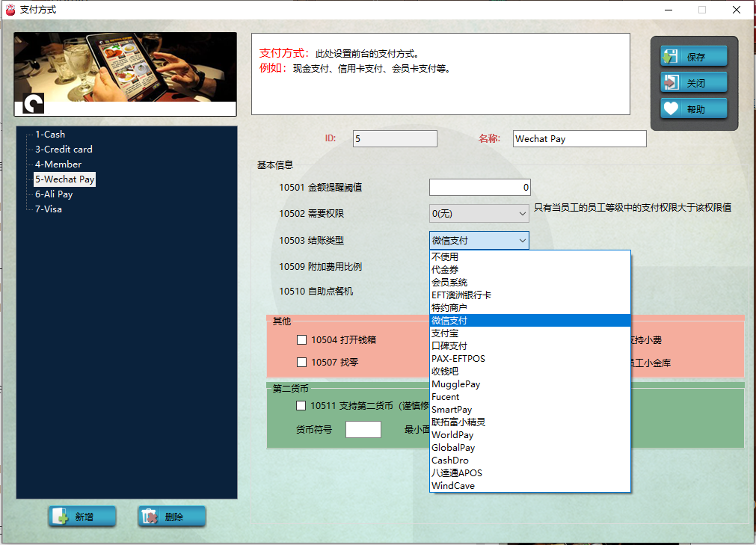The height and width of the screenshot is (545, 756).
Task: Click the 删除 delete button
Action: [x=172, y=517]
